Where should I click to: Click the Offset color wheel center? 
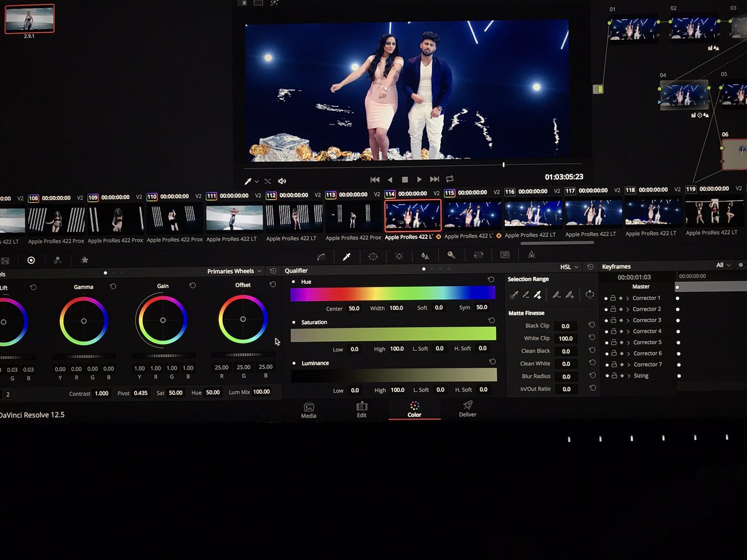(243, 319)
